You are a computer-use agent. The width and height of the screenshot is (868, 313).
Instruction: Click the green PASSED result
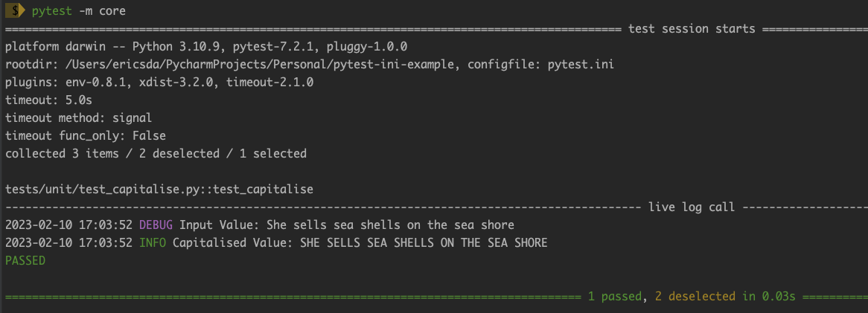click(x=25, y=260)
